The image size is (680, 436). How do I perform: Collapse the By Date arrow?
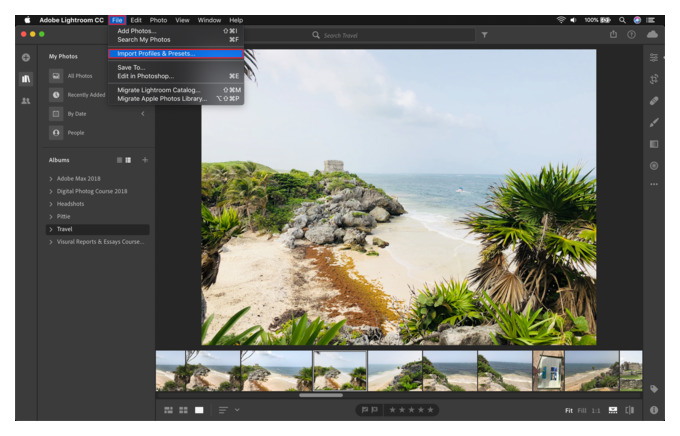click(143, 114)
